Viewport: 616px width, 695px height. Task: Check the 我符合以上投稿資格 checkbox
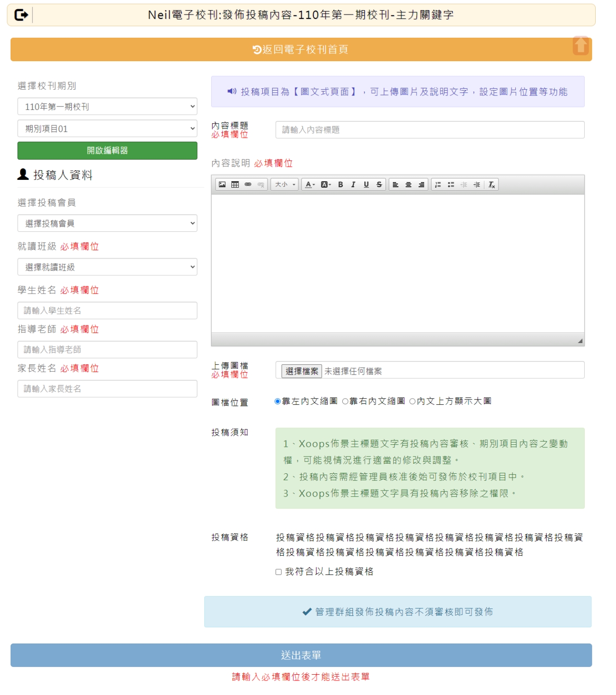(279, 572)
